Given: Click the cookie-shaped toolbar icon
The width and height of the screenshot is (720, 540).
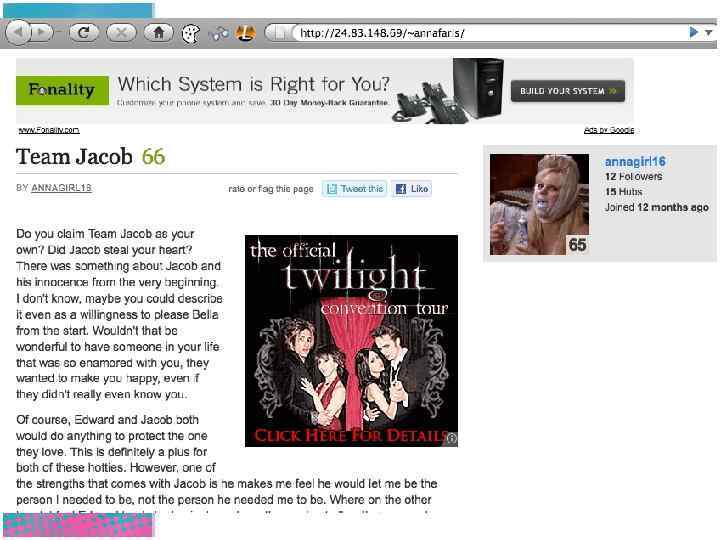Looking at the screenshot, I should point(191,34).
